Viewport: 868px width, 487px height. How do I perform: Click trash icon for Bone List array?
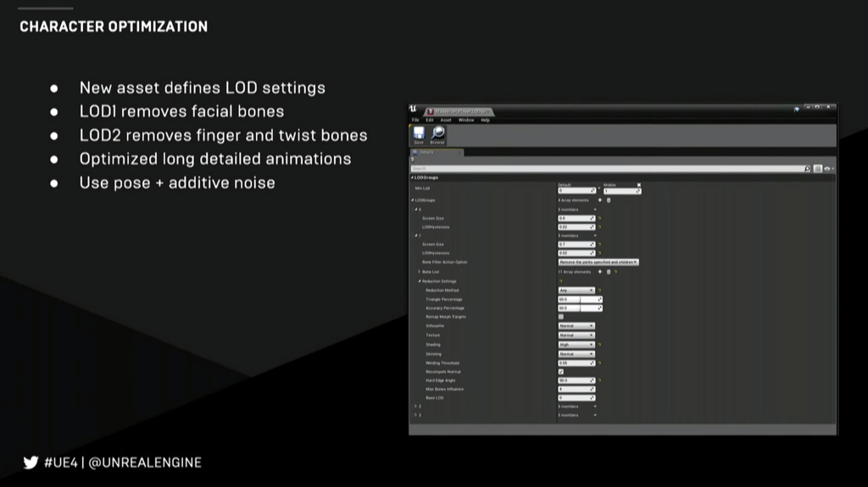point(609,271)
